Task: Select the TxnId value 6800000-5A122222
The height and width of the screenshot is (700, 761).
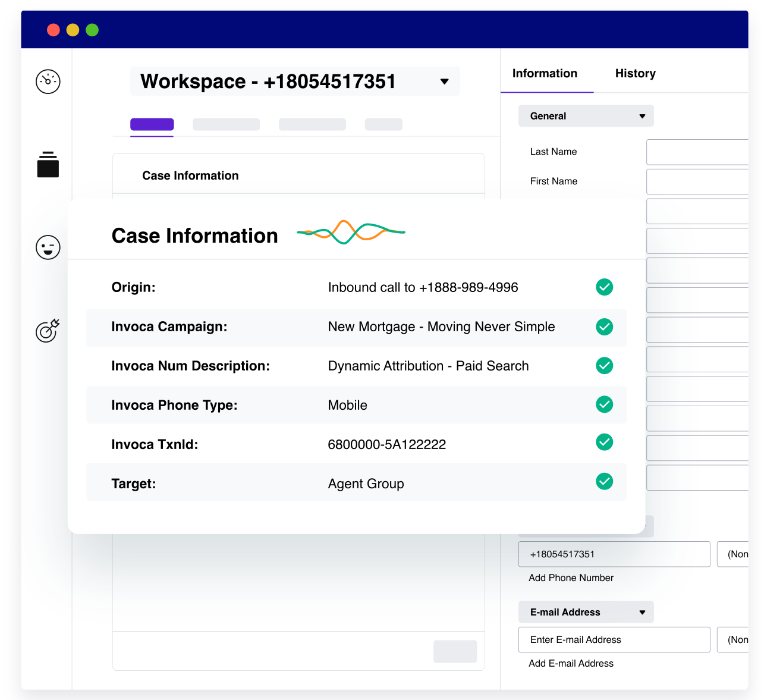Action: (x=387, y=444)
